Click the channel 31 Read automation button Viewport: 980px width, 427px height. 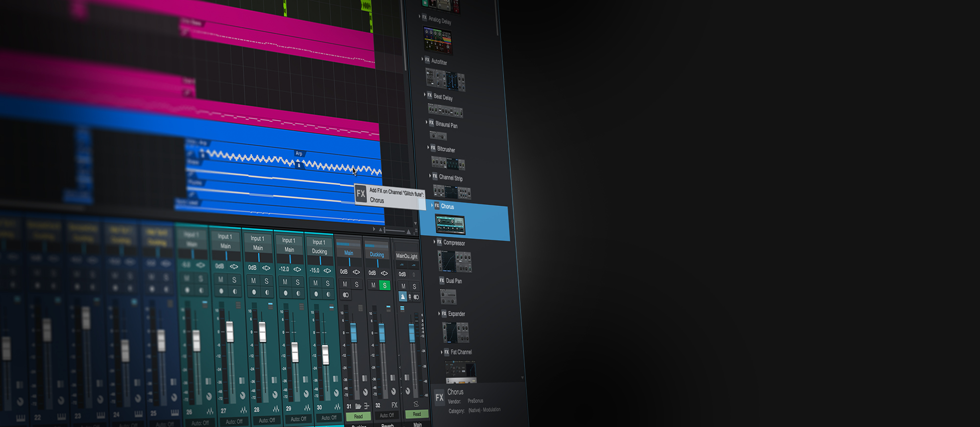point(358,417)
